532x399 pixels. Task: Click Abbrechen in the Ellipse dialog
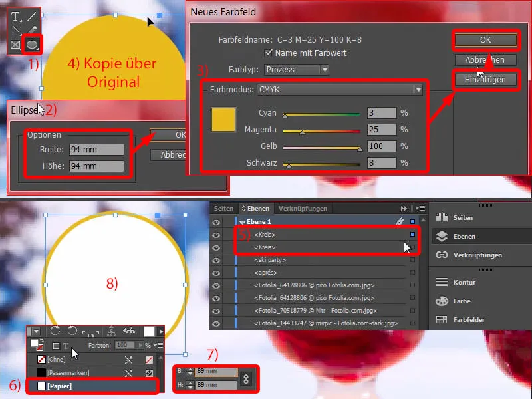[x=169, y=155]
